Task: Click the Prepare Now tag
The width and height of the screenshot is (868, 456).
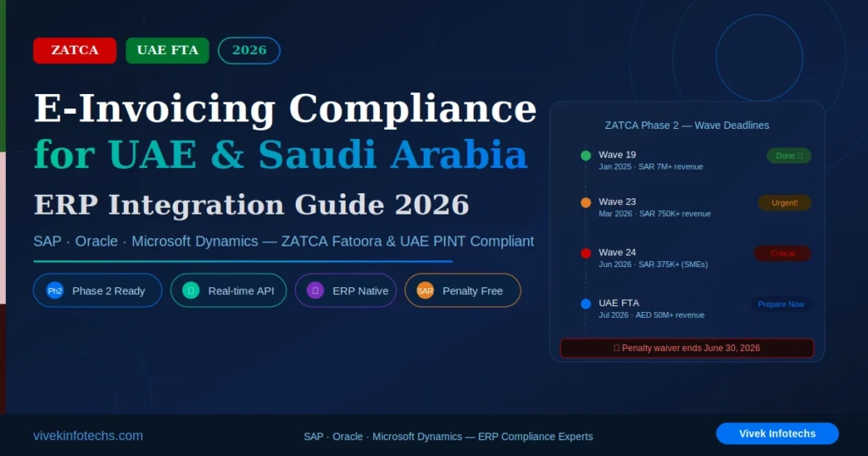Action: coord(781,303)
